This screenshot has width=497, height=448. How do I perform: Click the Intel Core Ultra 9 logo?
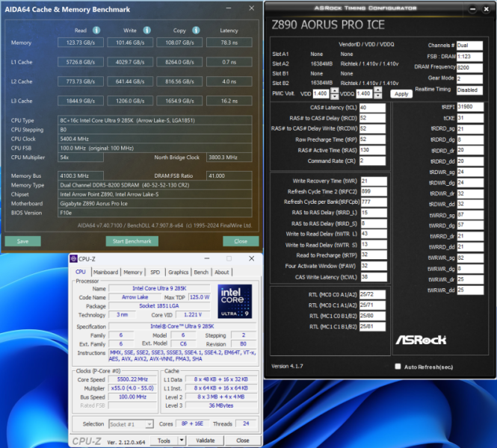(235, 301)
